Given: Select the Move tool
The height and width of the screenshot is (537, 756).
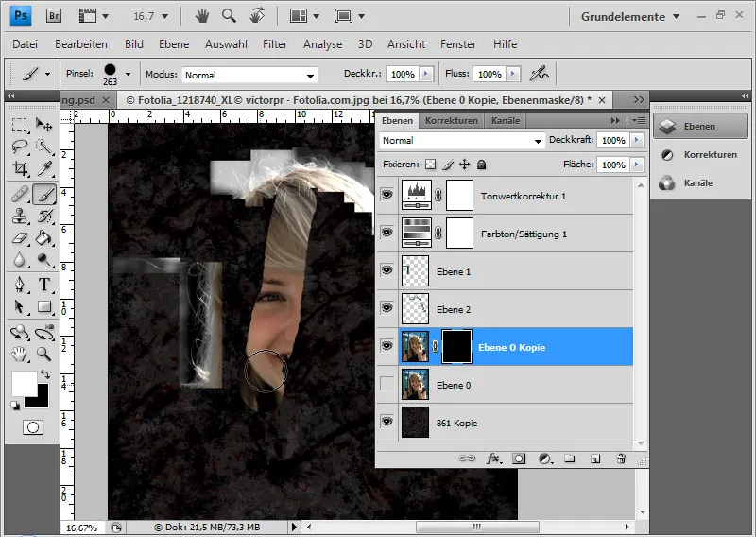Looking at the screenshot, I should tap(44, 126).
